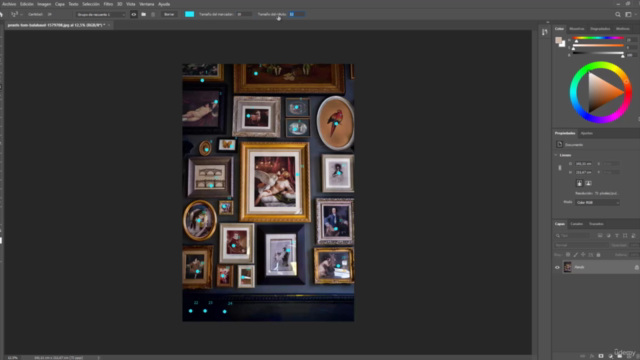Click the canvas height field
This screenshot has width=640, height=360.
(584, 172)
